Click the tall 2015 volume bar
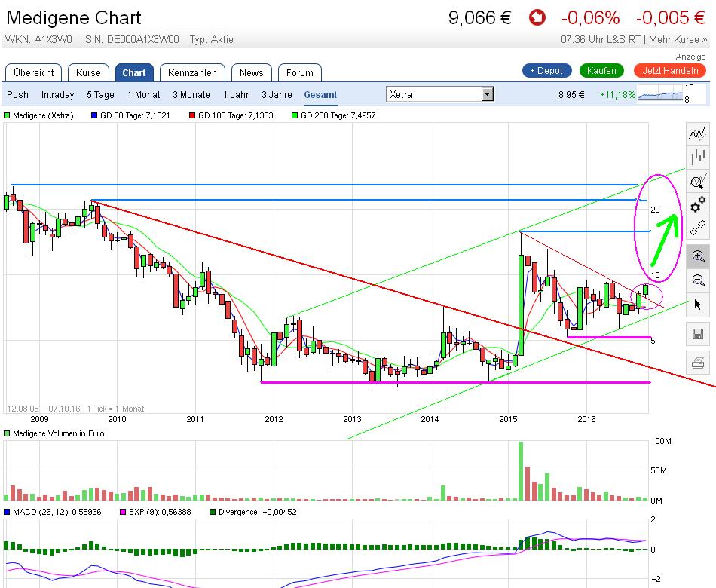716x588 pixels. 521,470
